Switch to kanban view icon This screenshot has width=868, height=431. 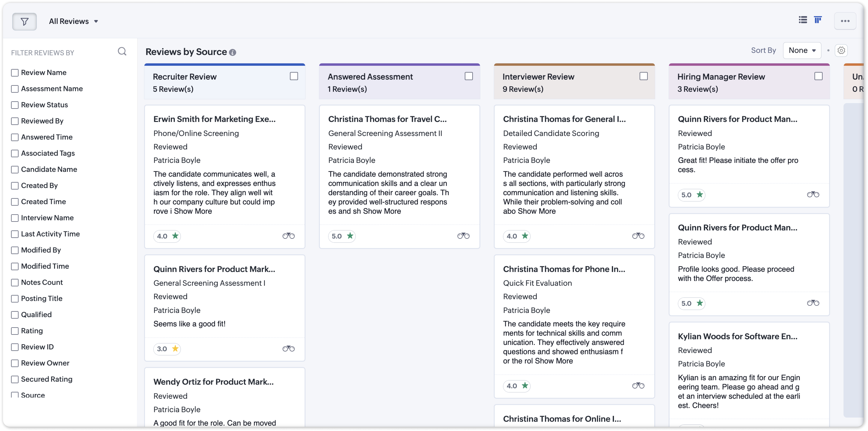(x=818, y=20)
